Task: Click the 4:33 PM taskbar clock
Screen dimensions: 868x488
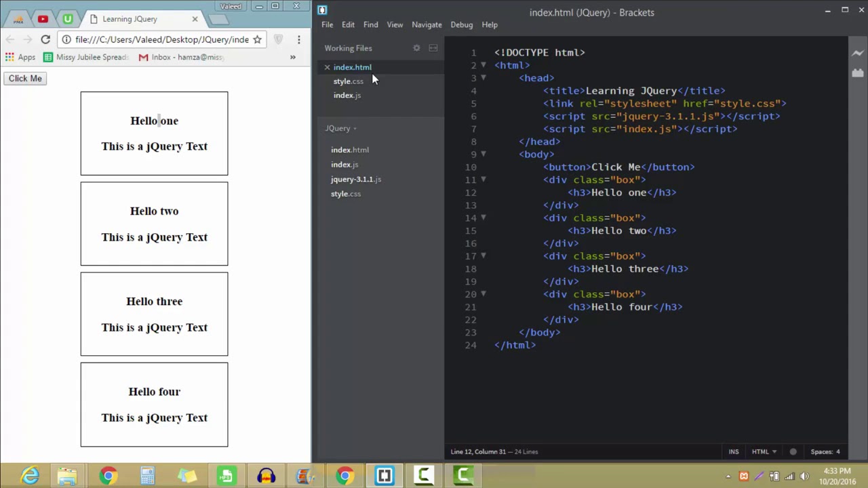Action: point(837,476)
